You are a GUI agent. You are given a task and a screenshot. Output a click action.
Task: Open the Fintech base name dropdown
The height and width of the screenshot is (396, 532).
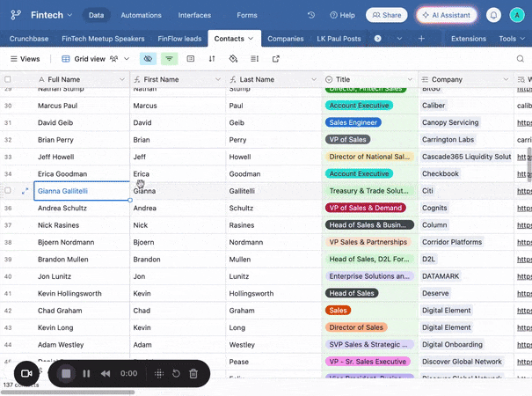(x=51, y=15)
